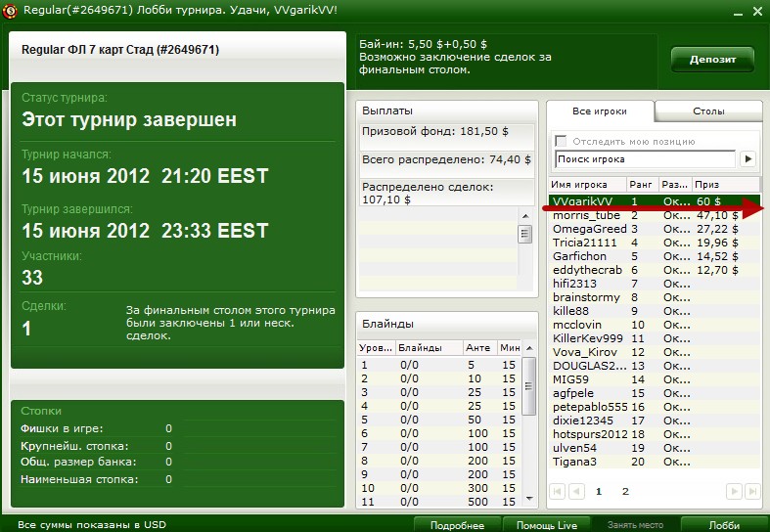Click the 'Раз...' column header

click(675, 185)
